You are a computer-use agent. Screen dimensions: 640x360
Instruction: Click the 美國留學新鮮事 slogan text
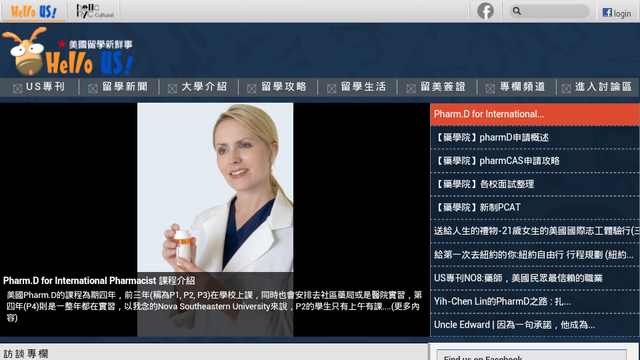pyautogui.click(x=100, y=44)
